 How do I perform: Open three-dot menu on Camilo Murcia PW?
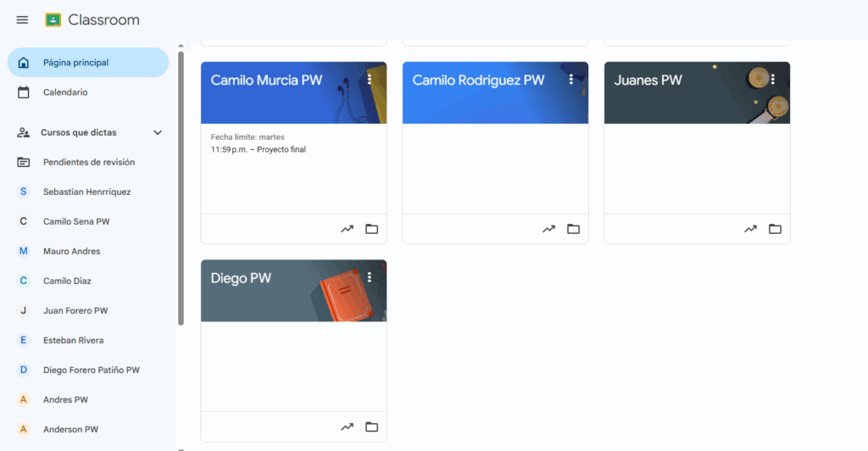pos(370,80)
